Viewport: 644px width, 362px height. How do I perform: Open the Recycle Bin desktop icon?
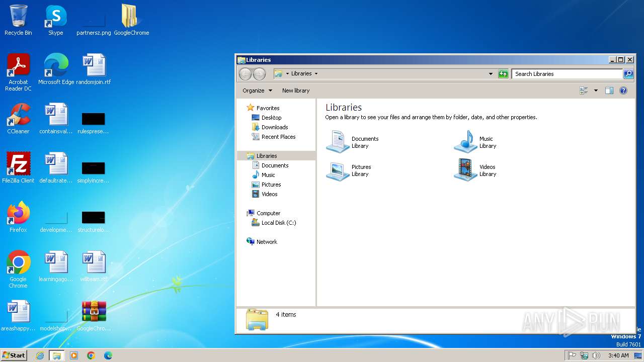pyautogui.click(x=18, y=20)
